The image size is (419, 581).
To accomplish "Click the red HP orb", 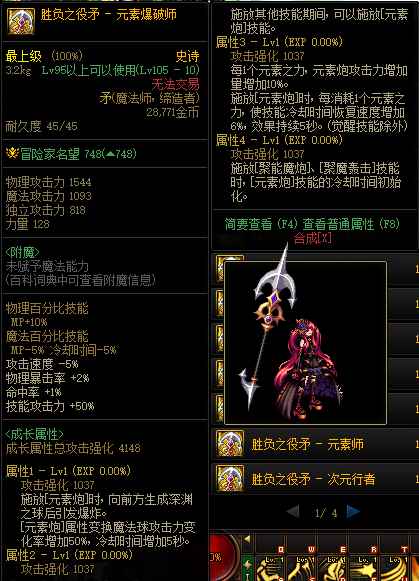I will [x=223, y=559].
